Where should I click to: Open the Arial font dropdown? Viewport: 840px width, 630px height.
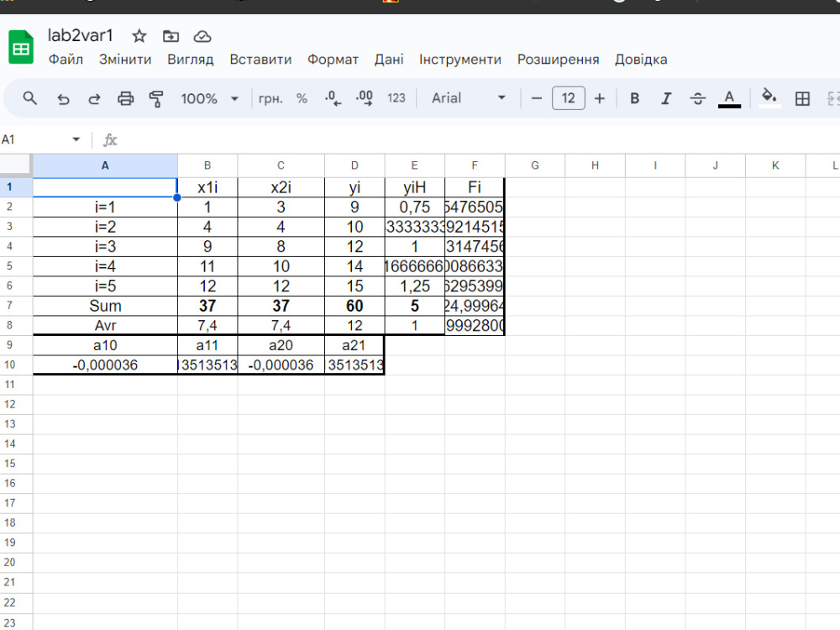pos(468,98)
